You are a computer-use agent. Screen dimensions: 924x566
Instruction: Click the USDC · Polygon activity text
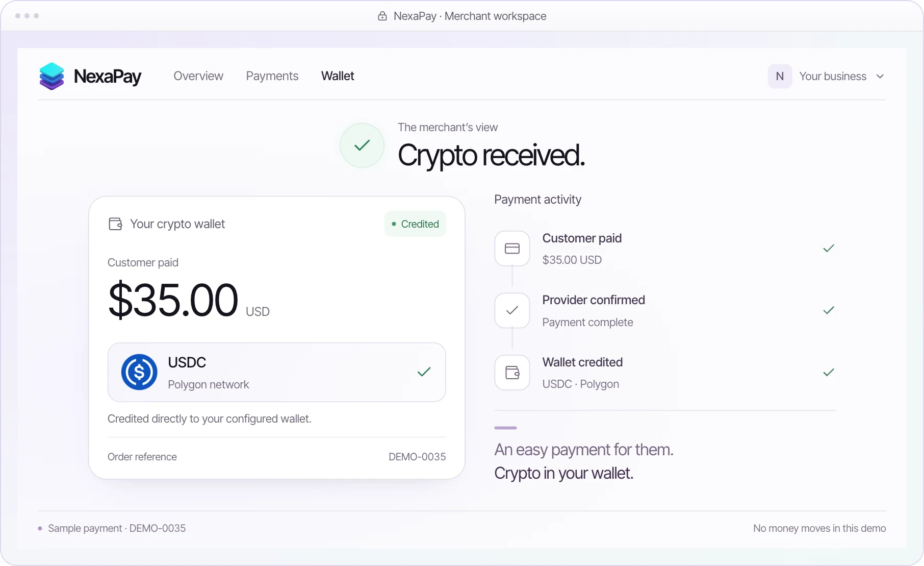pos(581,384)
